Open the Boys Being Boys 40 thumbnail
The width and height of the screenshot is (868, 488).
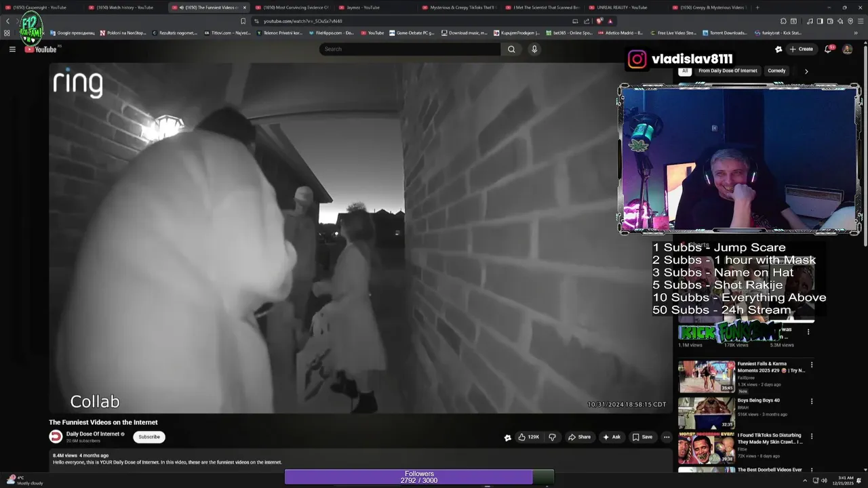coord(707,413)
